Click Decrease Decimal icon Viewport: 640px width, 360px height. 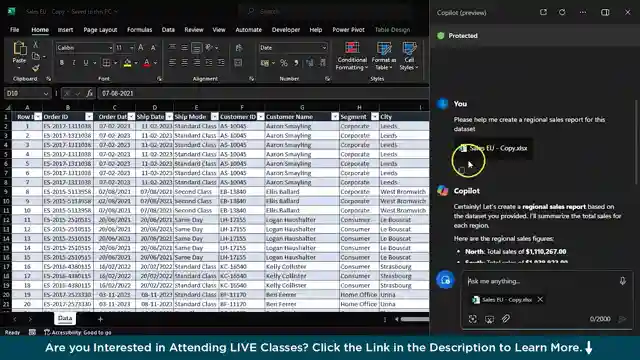pyautogui.click(x=322, y=63)
